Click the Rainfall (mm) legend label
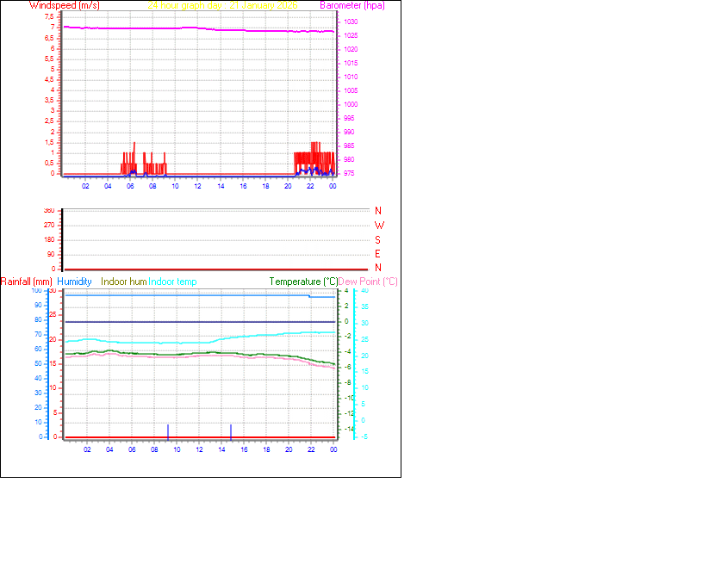 pos(28,281)
